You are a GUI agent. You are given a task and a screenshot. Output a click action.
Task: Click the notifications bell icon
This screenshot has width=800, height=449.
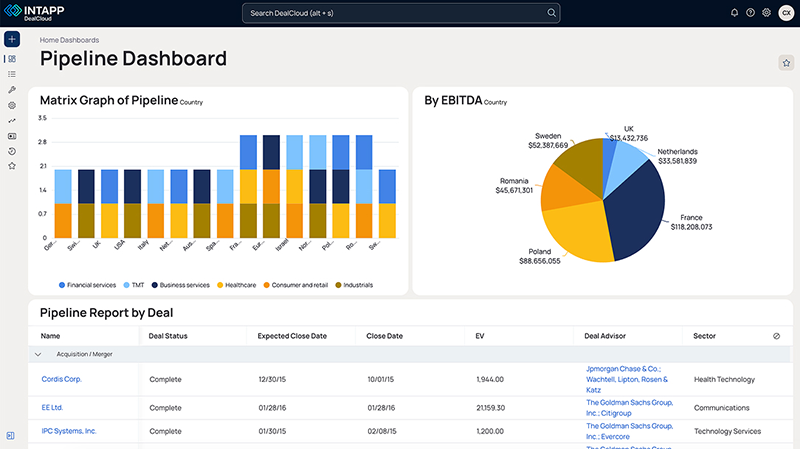pyautogui.click(x=735, y=13)
